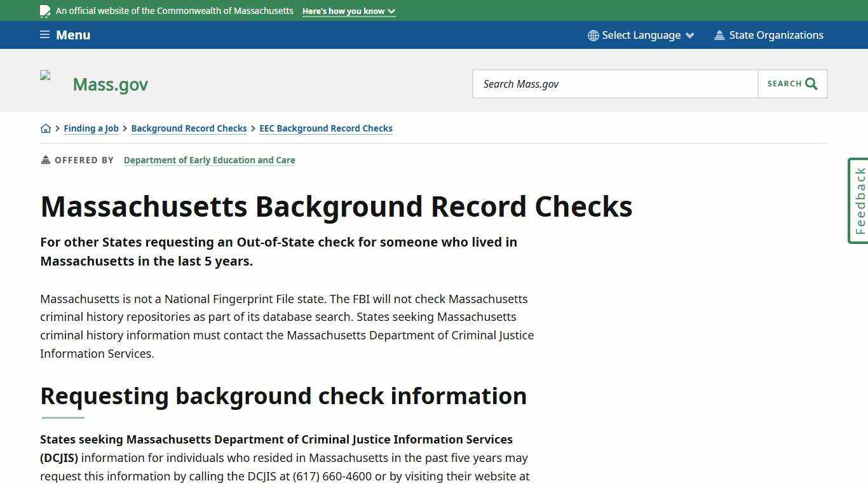Open the Select Language dropdown
Image resolution: width=868 pixels, height=488 pixels.
[641, 35]
